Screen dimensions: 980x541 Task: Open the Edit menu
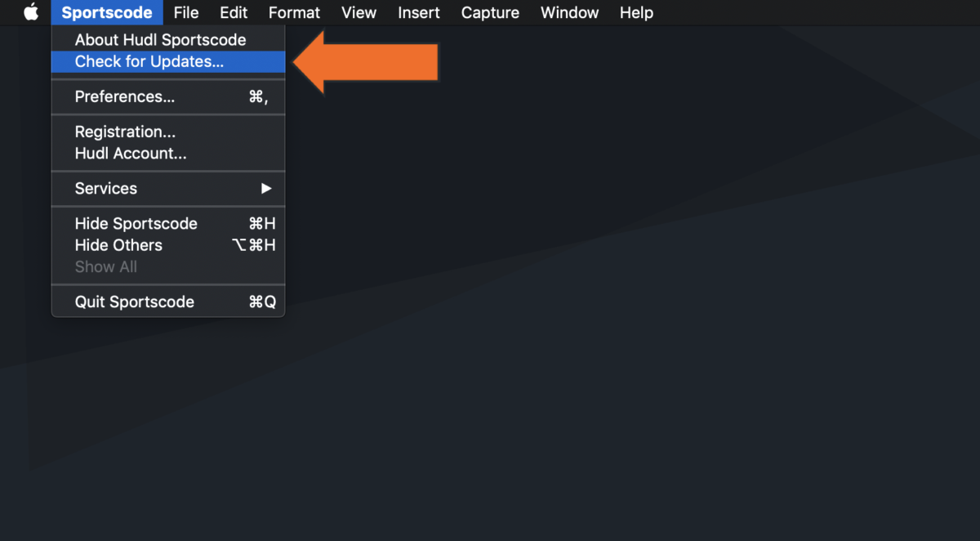(x=234, y=12)
